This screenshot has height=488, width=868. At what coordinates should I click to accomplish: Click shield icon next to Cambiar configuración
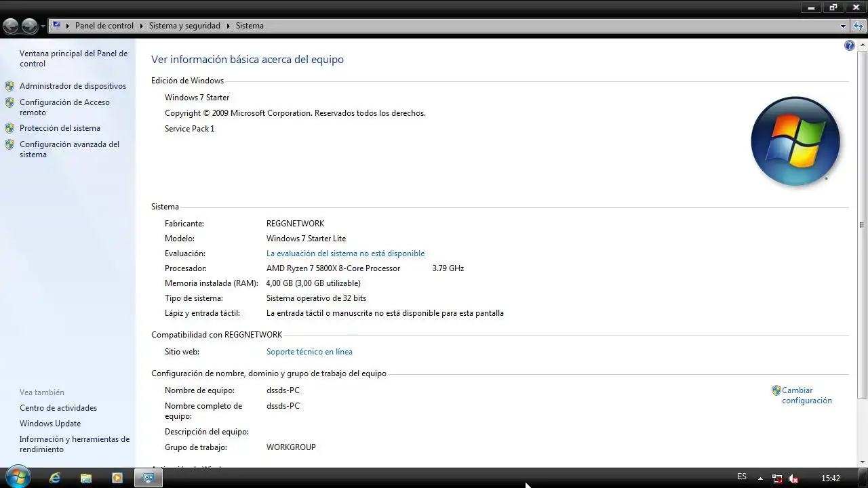pyautogui.click(x=776, y=390)
